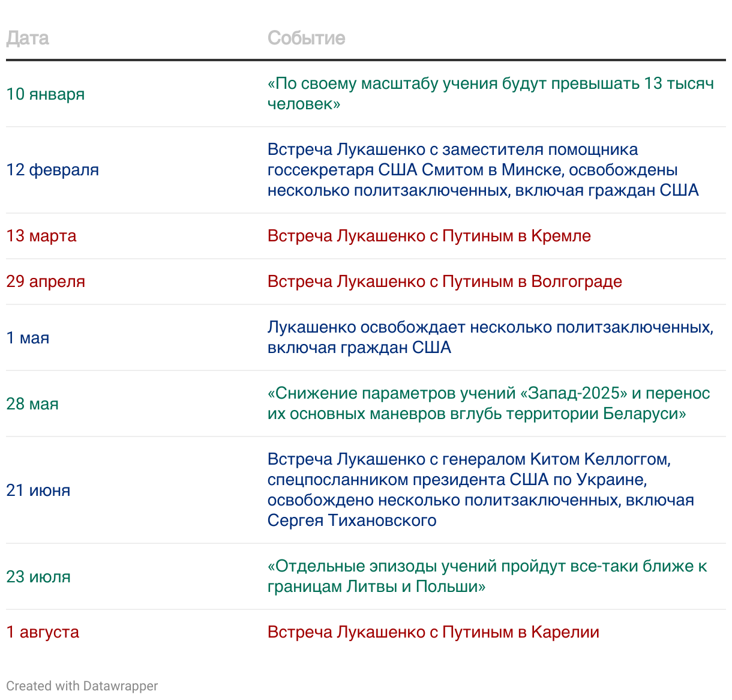Select the "1 мая" date cell
The width and height of the screenshot is (732, 700).
coord(28,338)
